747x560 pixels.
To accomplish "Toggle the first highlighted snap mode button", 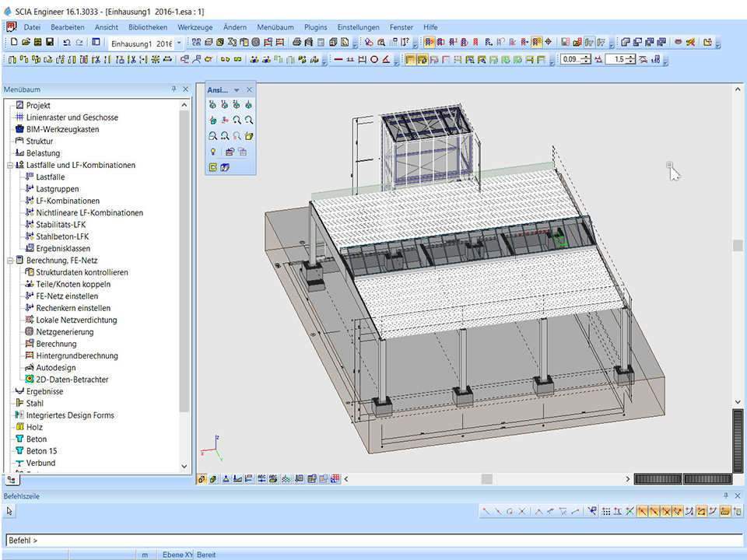I will (642, 511).
